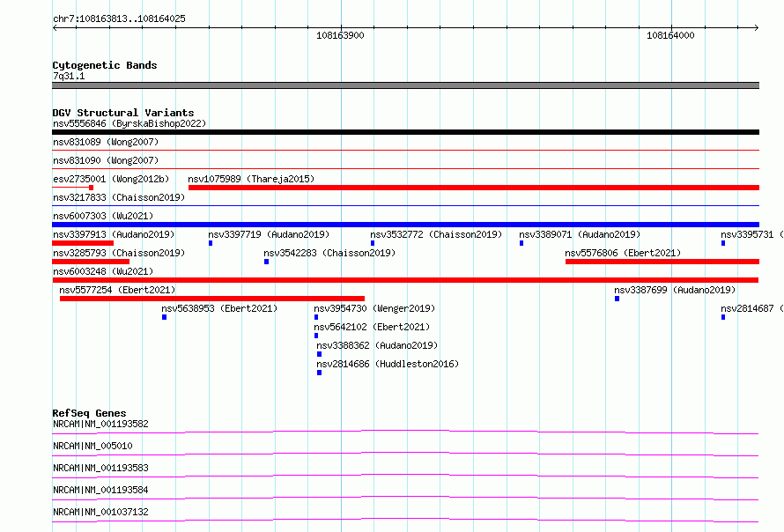Select the 7q31.1 cytogenetic band bar

[x=405, y=85]
